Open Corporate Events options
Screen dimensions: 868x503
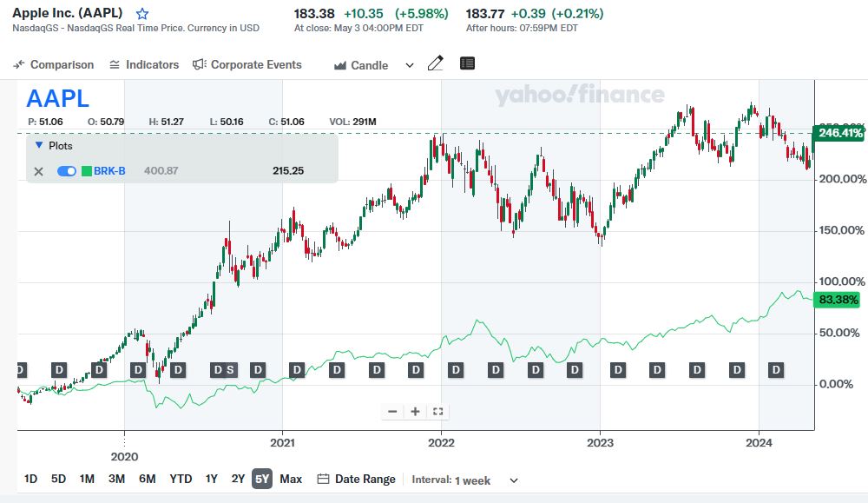click(247, 65)
